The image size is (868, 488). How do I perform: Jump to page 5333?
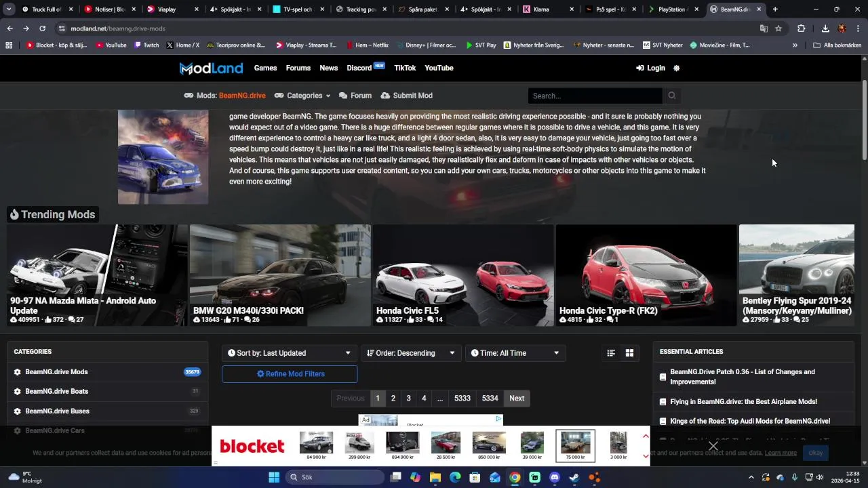point(462,399)
